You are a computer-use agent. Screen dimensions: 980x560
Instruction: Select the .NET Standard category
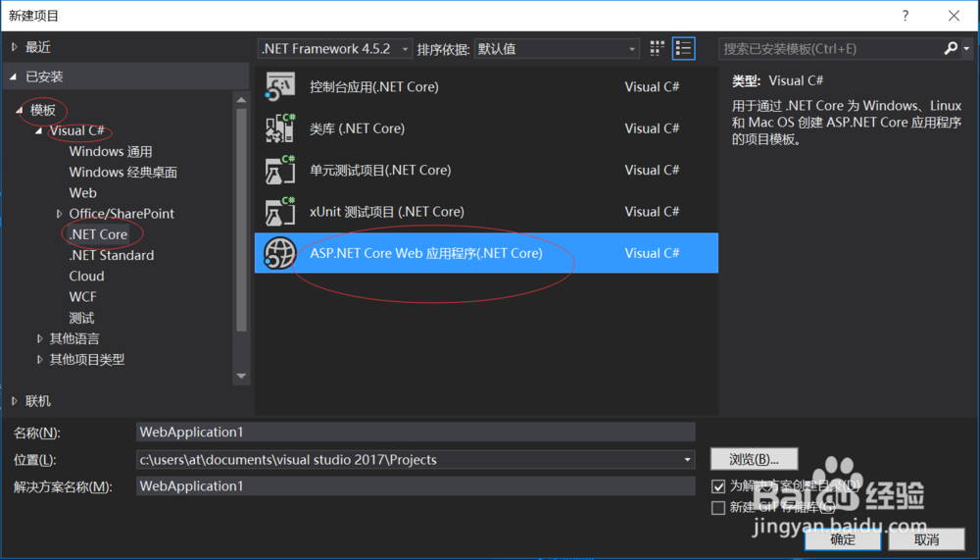point(112,255)
